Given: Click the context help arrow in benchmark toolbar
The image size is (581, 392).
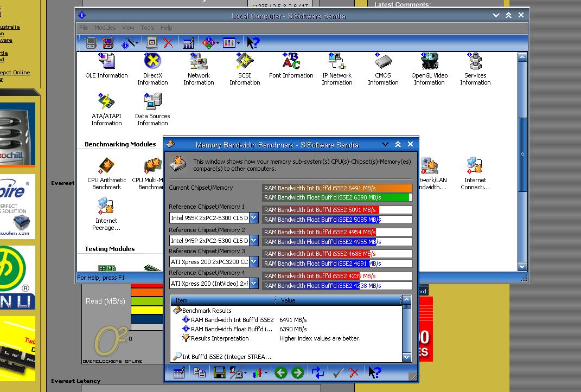Looking at the screenshot, I should pos(375,372).
